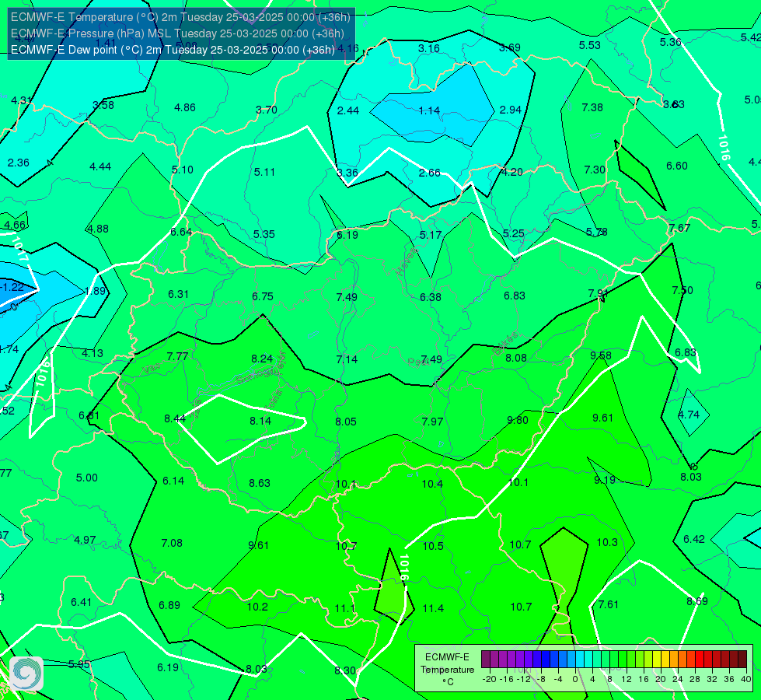This screenshot has width=761, height=700.
Task: Click the temperature value 5.11
Action: tap(264, 172)
